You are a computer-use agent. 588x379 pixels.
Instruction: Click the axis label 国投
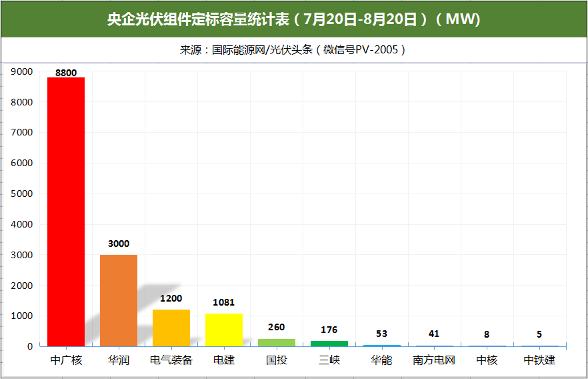point(277,360)
